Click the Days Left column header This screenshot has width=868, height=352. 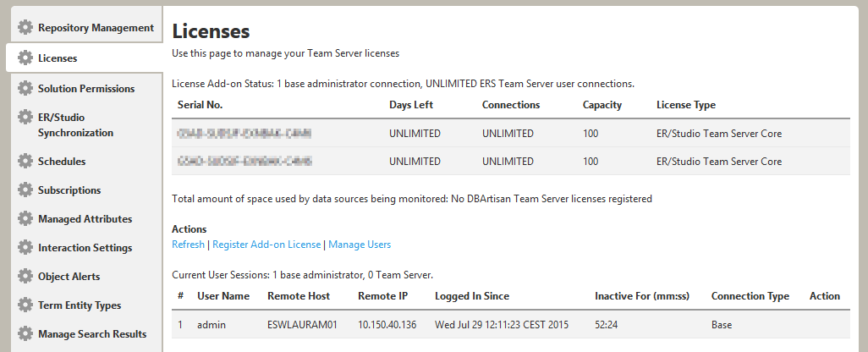pyautogui.click(x=411, y=105)
